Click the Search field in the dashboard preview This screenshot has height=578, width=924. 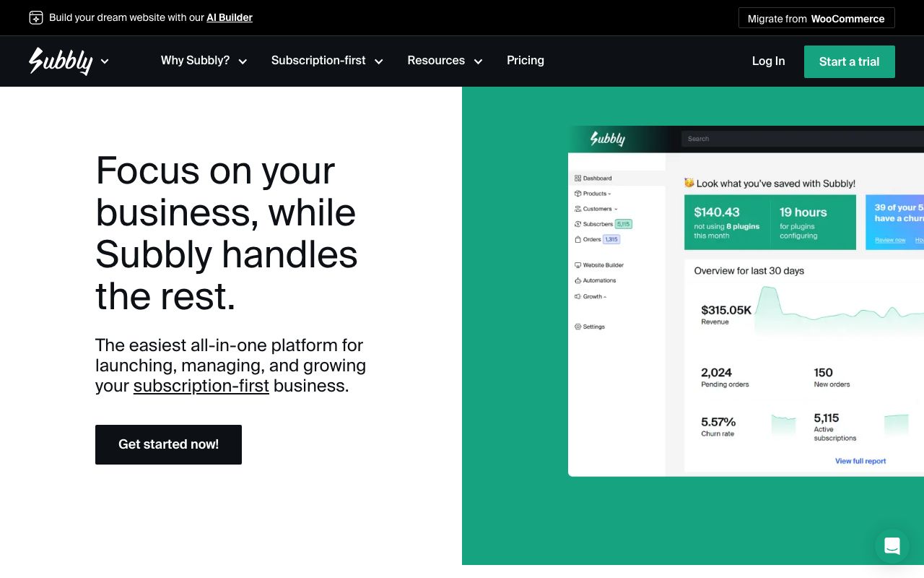tap(801, 139)
